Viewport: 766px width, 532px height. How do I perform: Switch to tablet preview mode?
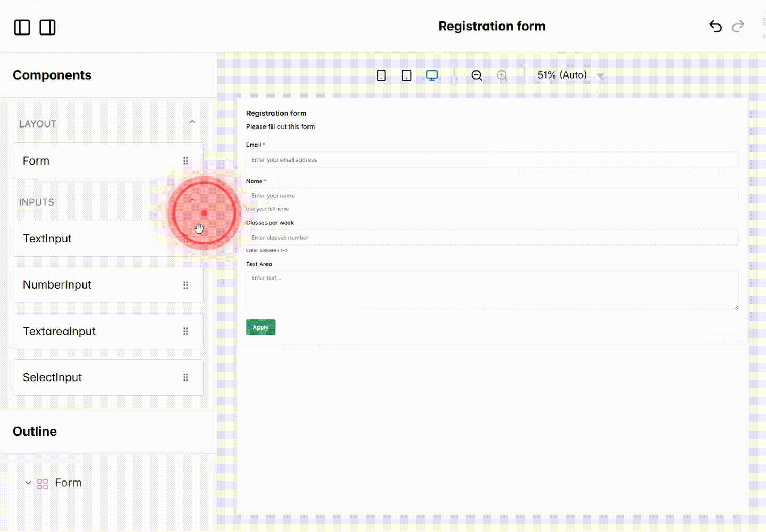point(406,75)
